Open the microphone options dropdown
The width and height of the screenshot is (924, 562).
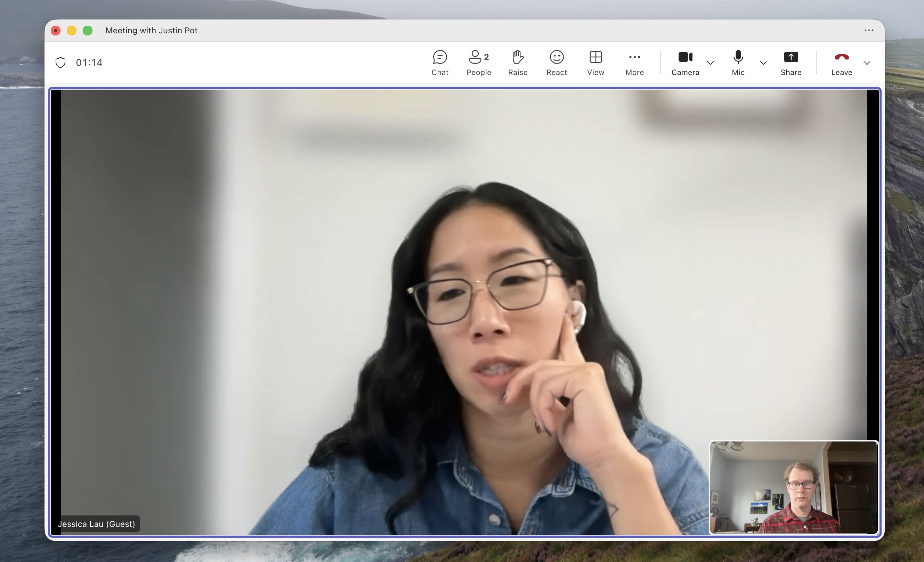point(763,64)
